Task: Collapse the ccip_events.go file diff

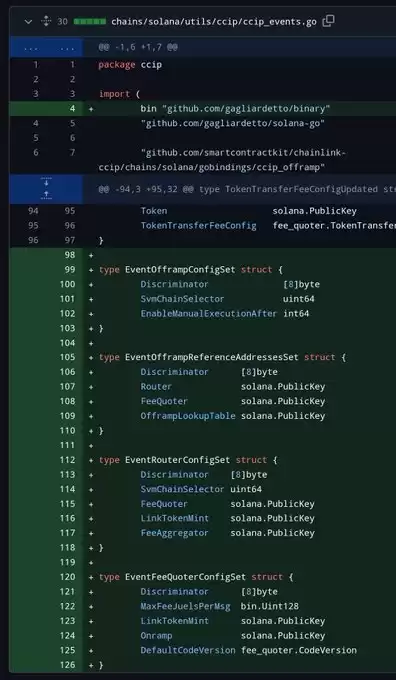Action: click(x=28, y=22)
